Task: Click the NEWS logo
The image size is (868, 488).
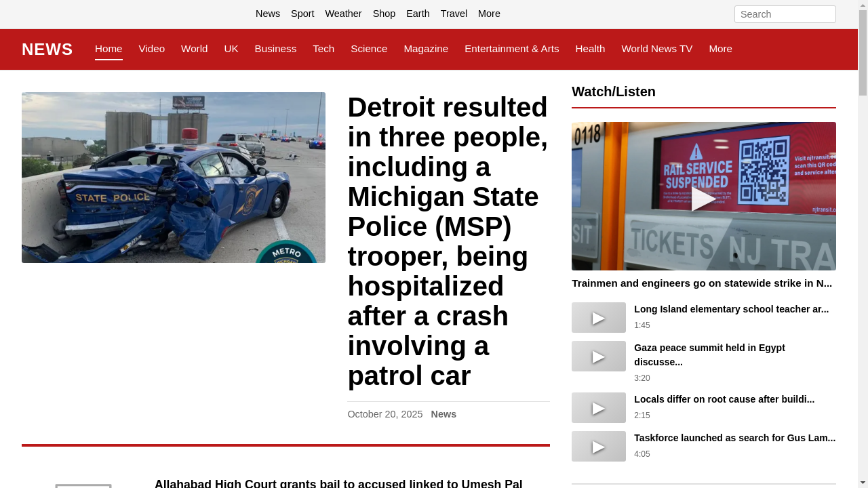Action: [x=47, y=49]
